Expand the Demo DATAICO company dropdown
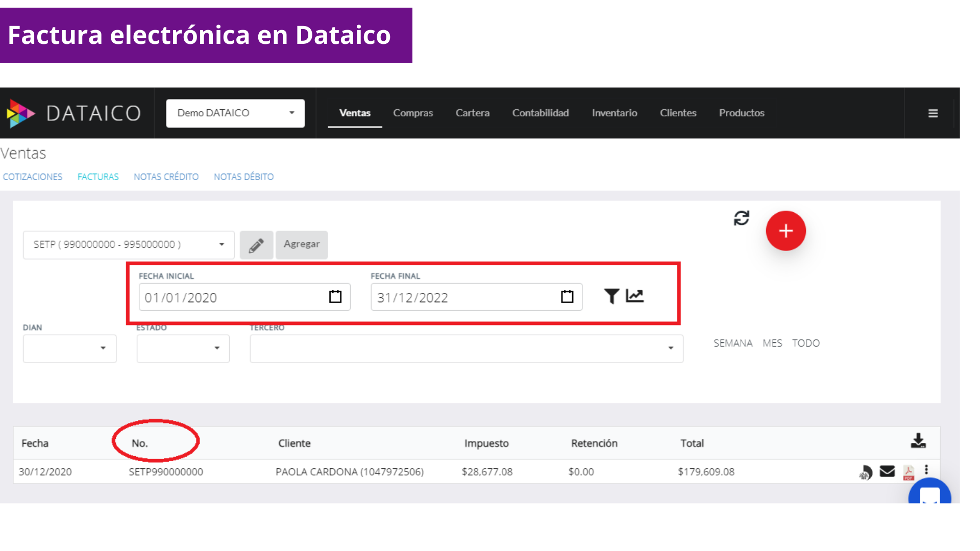This screenshot has width=980, height=551. point(235,113)
